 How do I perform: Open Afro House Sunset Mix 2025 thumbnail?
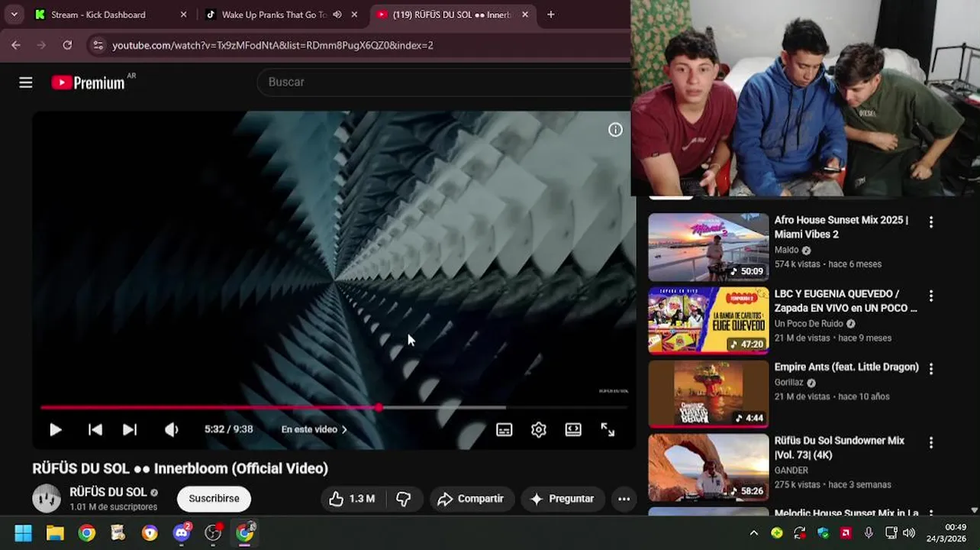[708, 247]
